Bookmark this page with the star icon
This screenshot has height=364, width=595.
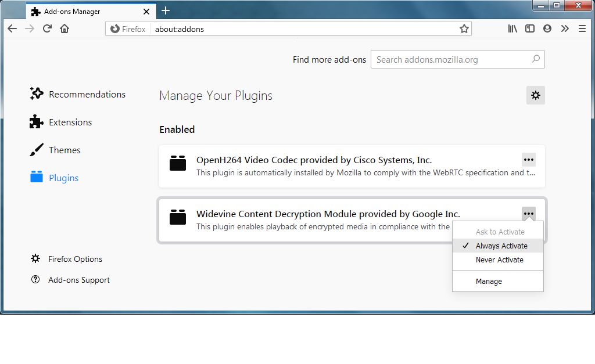pyautogui.click(x=464, y=28)
